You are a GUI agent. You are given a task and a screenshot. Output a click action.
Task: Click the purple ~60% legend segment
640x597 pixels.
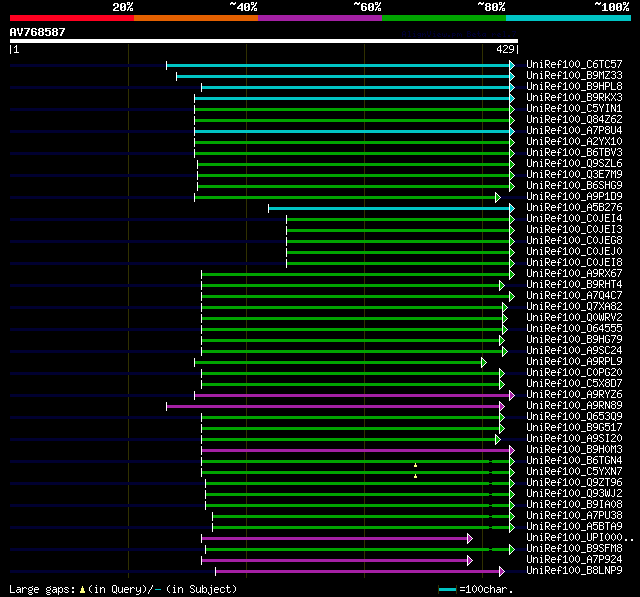pos(320,18)
